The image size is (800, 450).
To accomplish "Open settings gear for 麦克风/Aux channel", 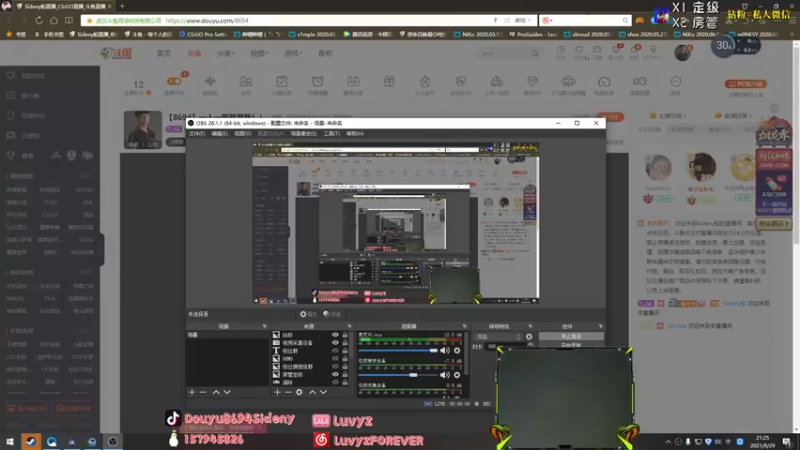I will [457, 351].
